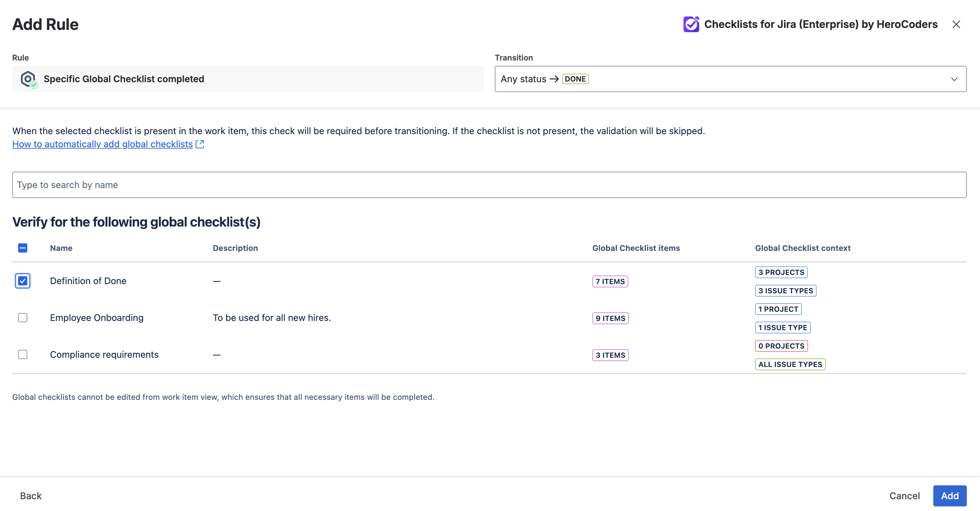Click the external link icon beside help link
Viewport: 980px width, 511px height.
pyautogui.click(x=200, y=144)
